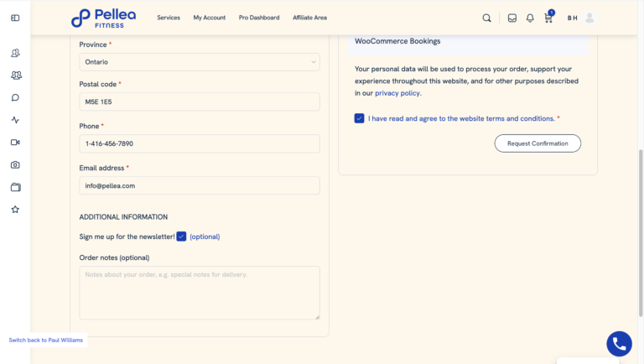The height and width of the screenshot is (364, 644).
Task: Open the terms and conditions label link
Action: coord(461,118)
